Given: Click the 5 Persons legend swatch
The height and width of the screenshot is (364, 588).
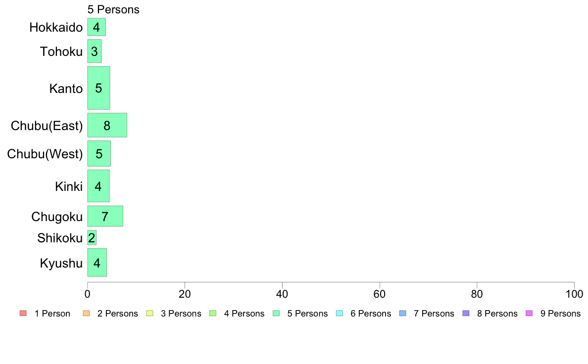Looking at the screenshot, I should 276,314.
